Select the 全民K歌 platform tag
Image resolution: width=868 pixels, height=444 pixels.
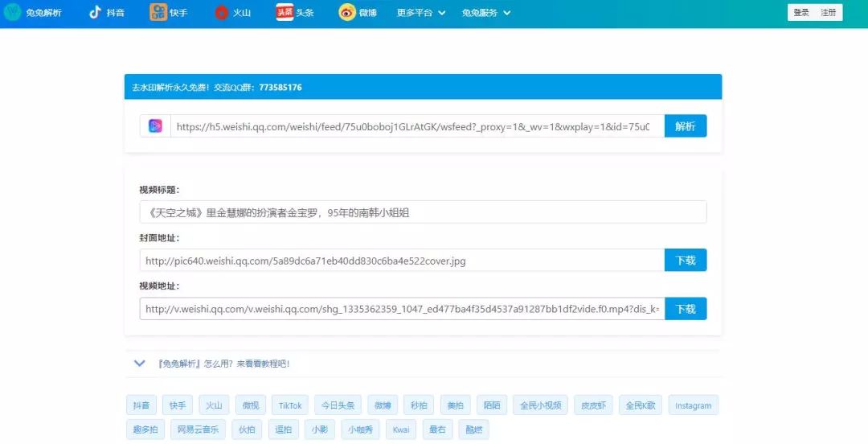click(641, 405)
